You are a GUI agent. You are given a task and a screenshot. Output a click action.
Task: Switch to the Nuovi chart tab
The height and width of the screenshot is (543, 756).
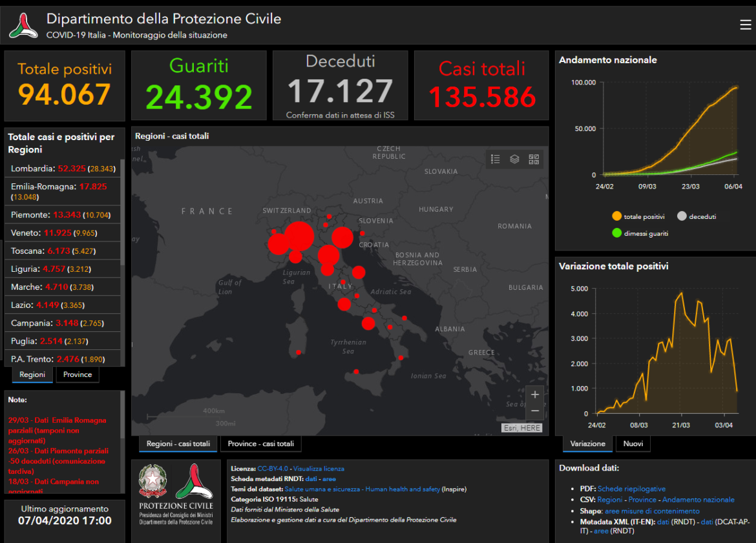click(633, 444)
